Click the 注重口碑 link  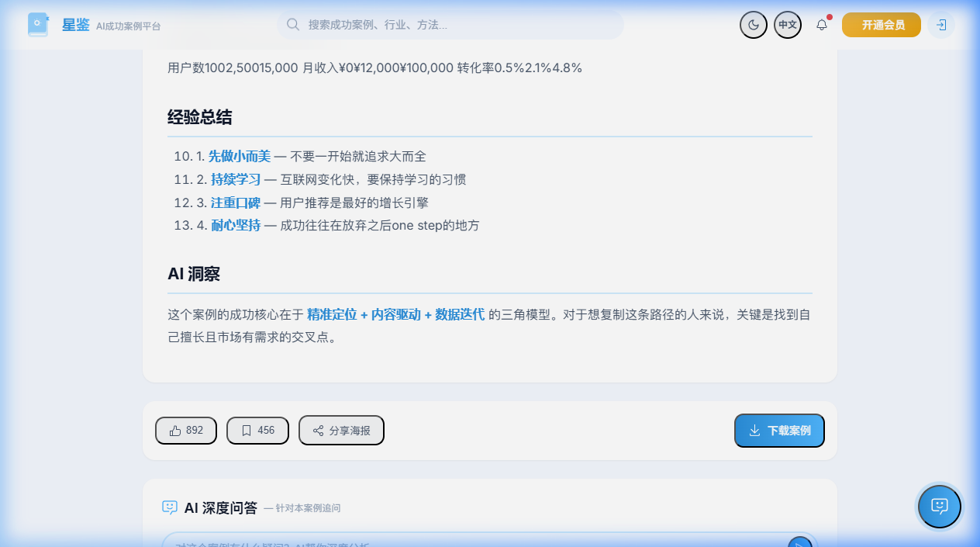click(x=233, y=203)
